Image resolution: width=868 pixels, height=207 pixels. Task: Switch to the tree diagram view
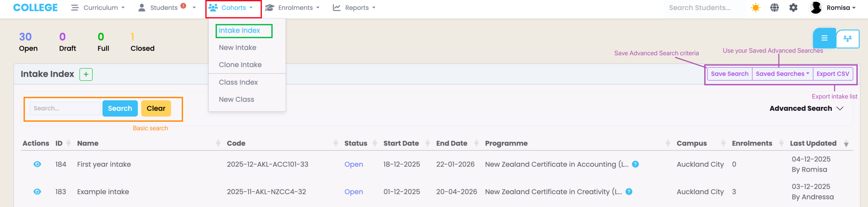847,39
